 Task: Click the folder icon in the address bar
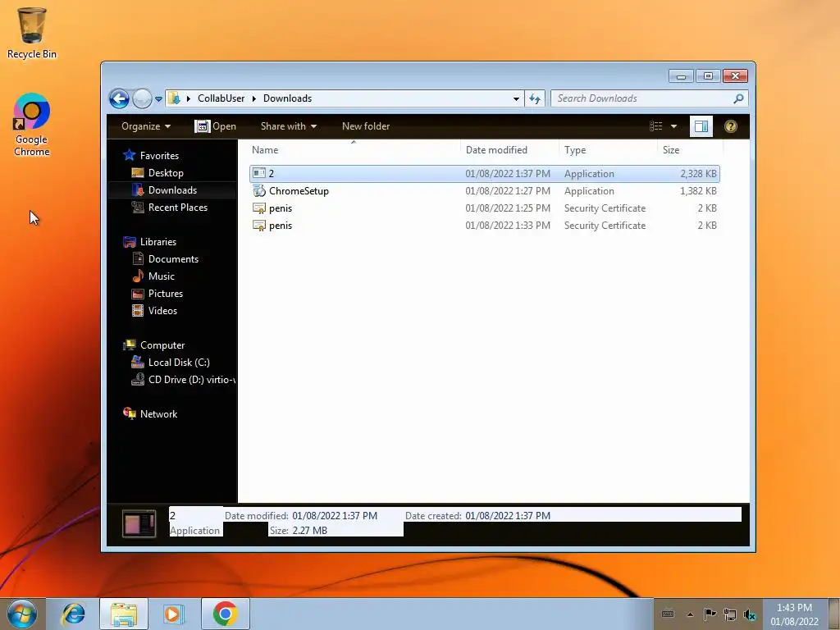click(174, 98)
